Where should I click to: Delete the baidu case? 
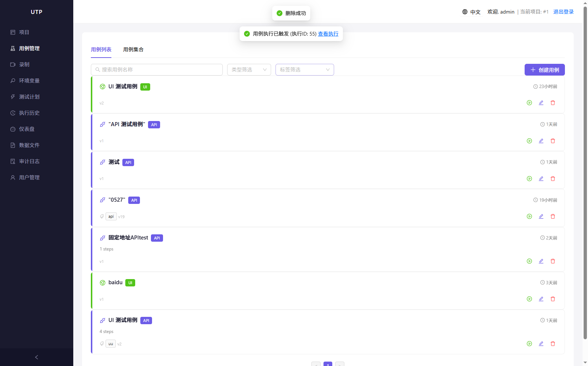click(553, 299)
